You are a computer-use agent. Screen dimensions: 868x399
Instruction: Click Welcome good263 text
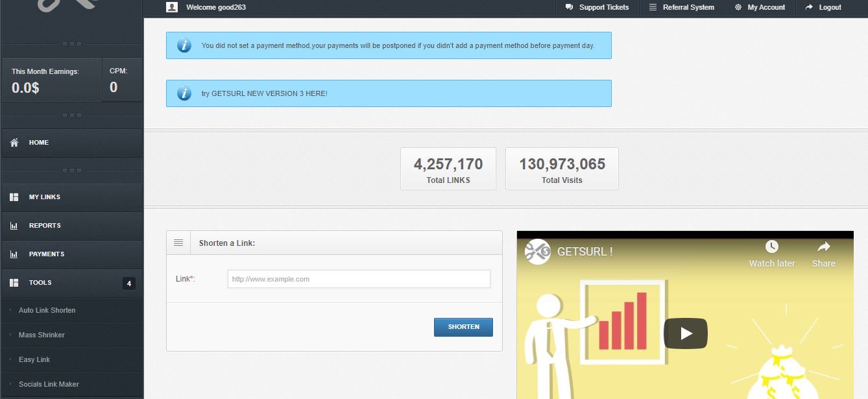coord(216,8)
